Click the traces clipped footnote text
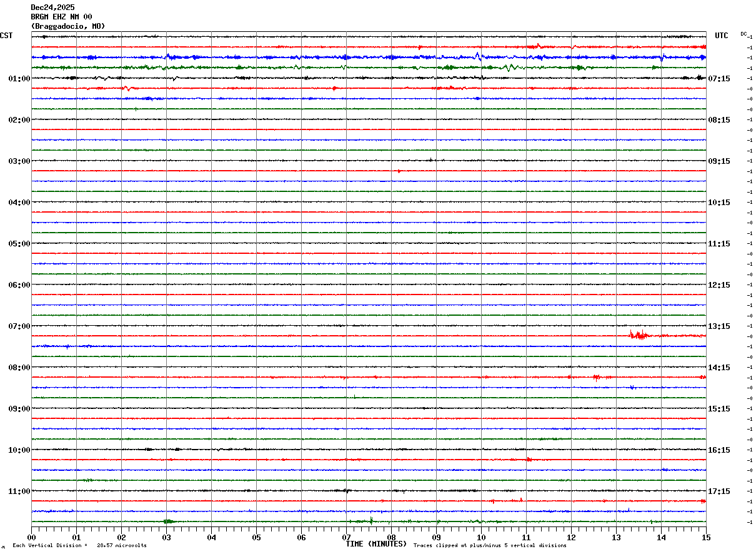 coord(490,546)
